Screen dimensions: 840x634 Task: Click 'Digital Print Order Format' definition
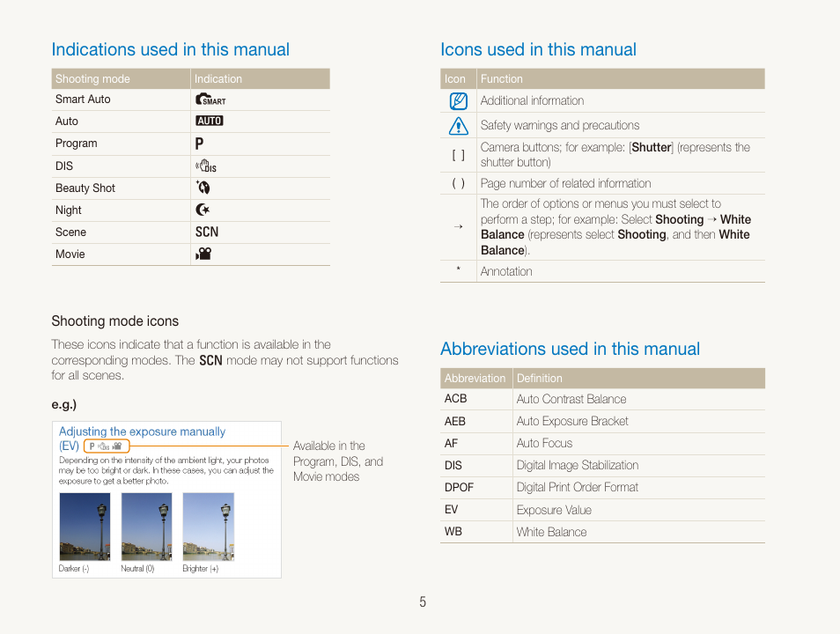(578, 487)
